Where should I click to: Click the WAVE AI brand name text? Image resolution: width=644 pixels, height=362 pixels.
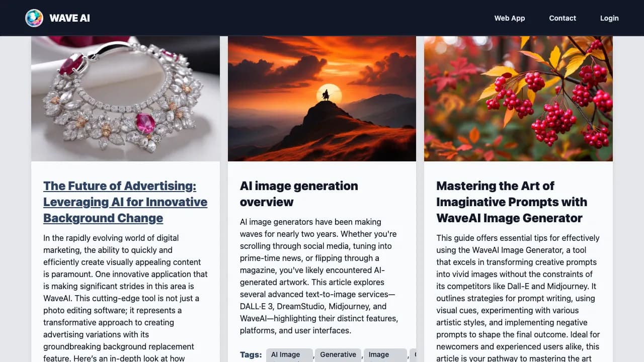69,18
